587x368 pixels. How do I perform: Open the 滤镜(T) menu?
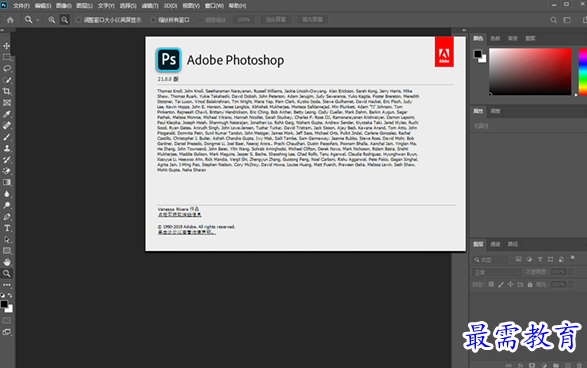tap(150, 6)
